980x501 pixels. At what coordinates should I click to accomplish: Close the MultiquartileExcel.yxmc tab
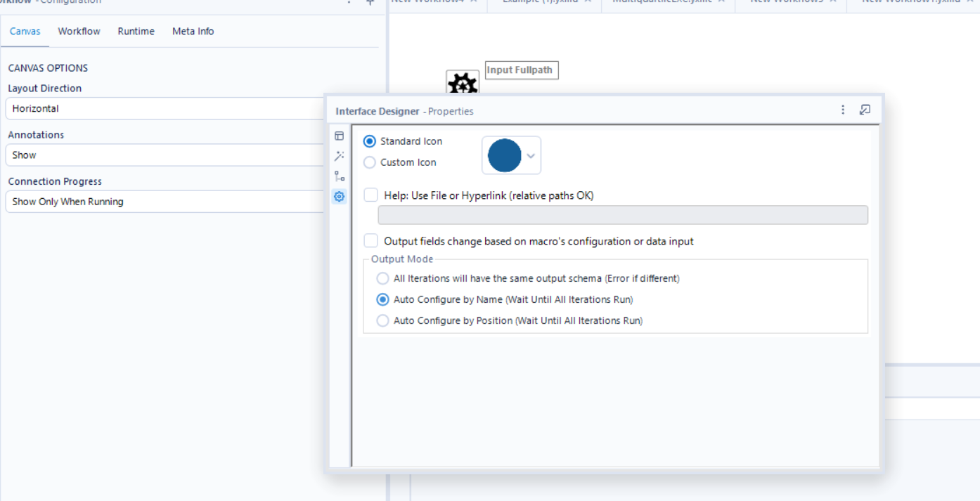(x=722, y=2)
